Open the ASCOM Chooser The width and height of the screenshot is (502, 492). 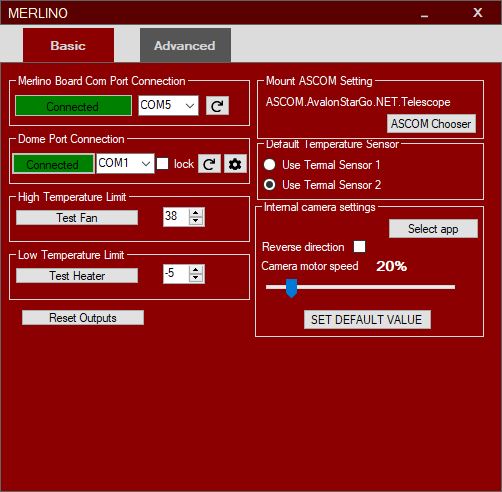pyautogui.click(x=431, y=124)
